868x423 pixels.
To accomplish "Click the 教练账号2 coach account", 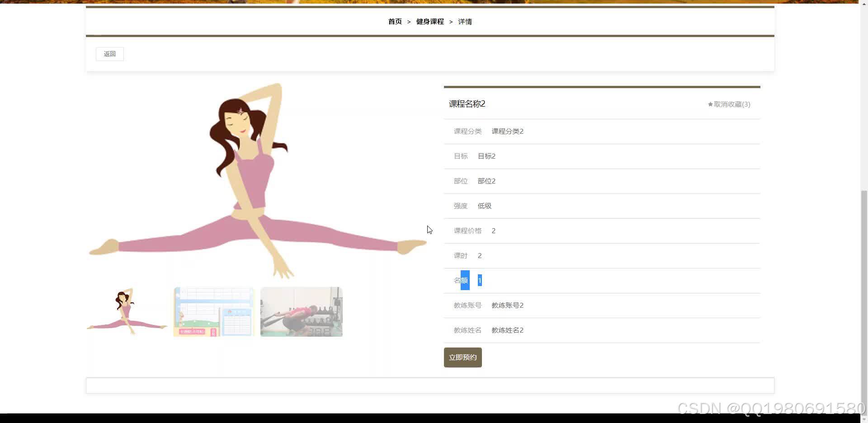I will (507, 305).
